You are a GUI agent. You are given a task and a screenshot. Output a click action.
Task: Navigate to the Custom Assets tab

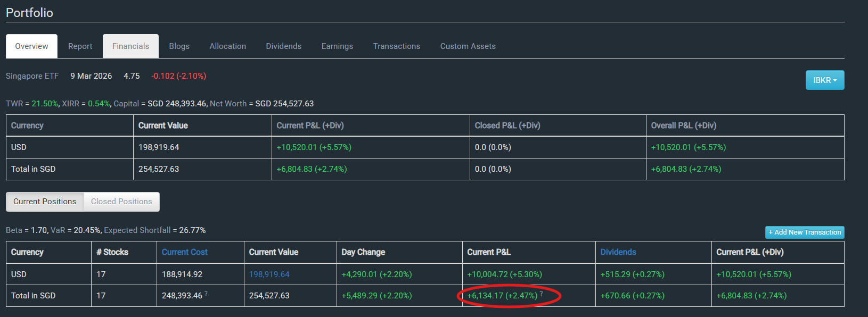coord(468,46)
